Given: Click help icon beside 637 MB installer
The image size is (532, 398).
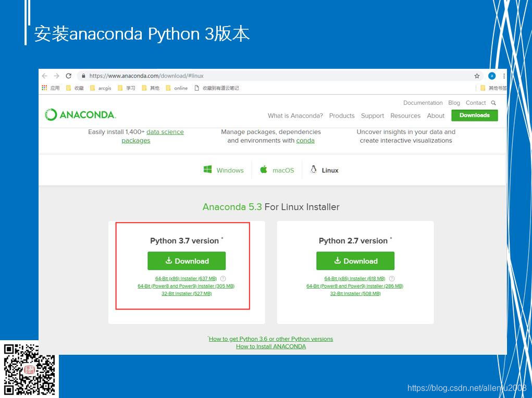Looking at the screenshot, I should (223, 279).
